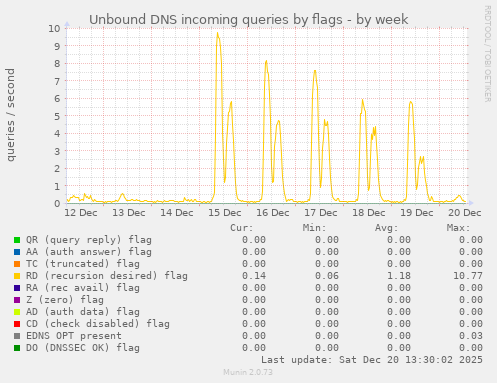This screenshot has width=497, height=383.
Task: Click the DO flag dark green swatch
Action: [17, 348]
